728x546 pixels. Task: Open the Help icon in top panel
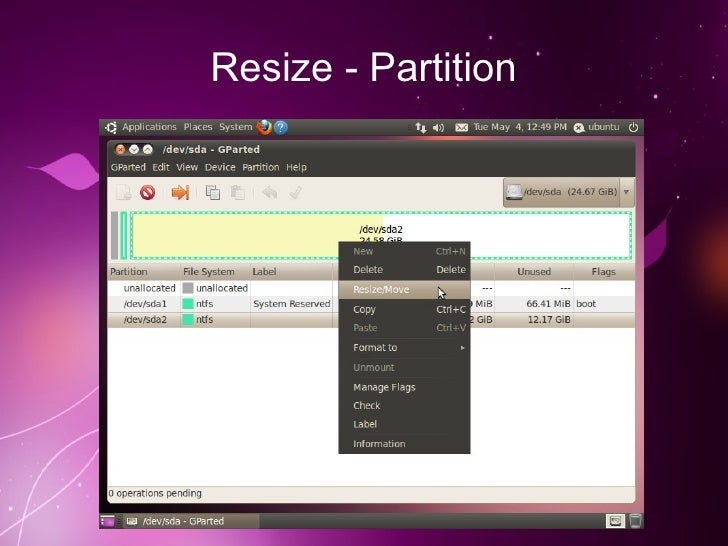(x=281, y=127)
